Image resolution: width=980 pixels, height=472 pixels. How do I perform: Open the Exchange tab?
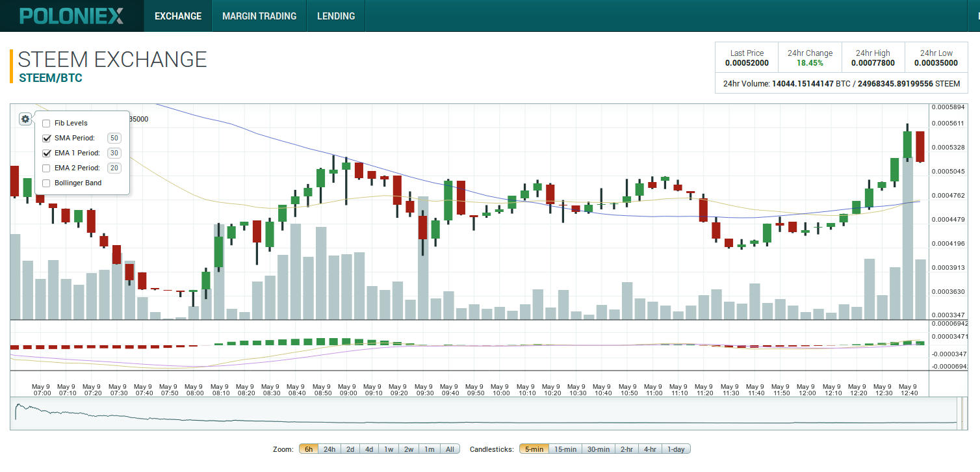click(x=178, y=16)
